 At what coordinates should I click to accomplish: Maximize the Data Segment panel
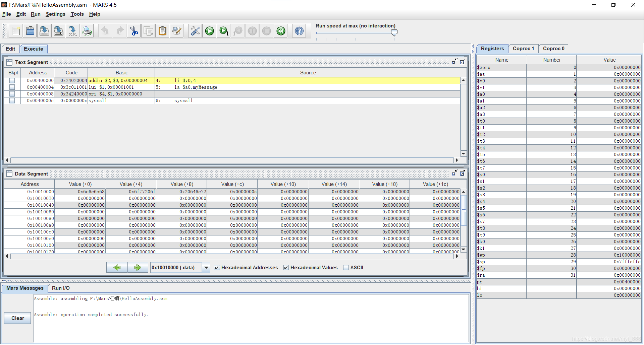tap(462, 174)
